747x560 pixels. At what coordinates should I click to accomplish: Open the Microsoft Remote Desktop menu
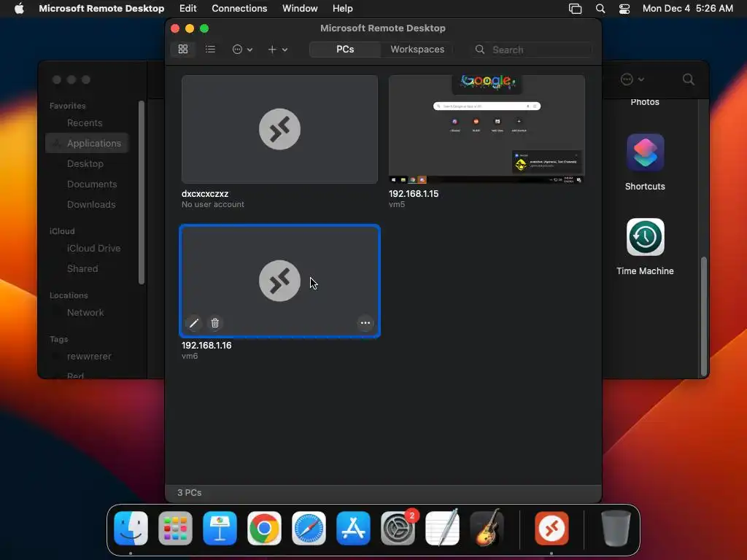click(x=101, y=8)
